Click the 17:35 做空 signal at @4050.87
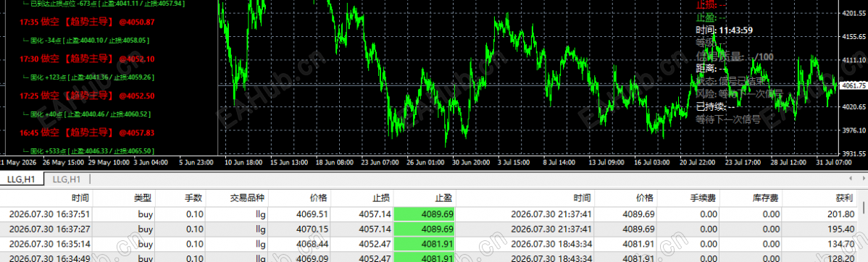The width and height of the screenshot is (868, 262). pos(87,22)
